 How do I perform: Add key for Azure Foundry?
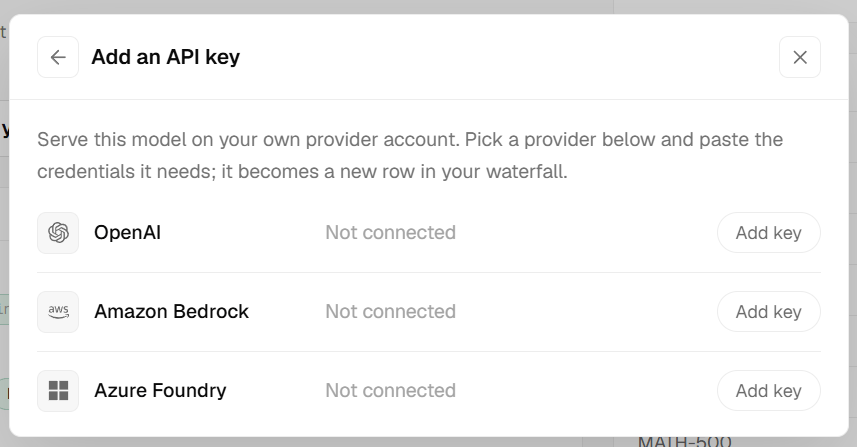[x=768, y=391]
